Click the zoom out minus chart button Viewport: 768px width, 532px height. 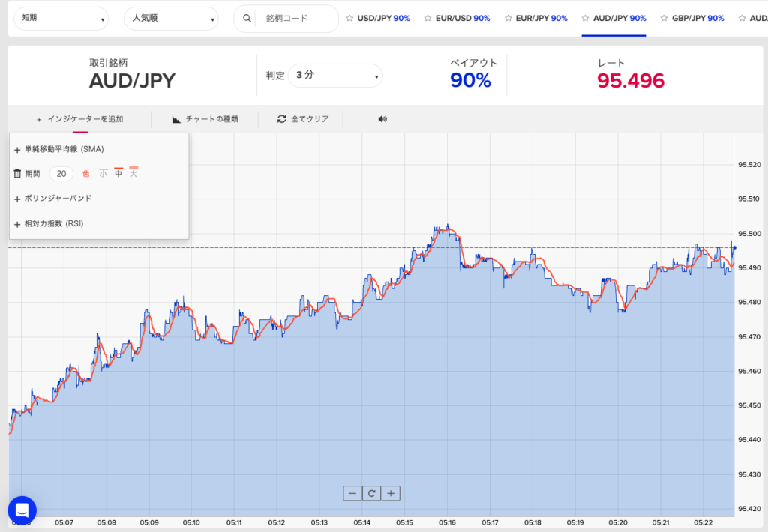352,493
